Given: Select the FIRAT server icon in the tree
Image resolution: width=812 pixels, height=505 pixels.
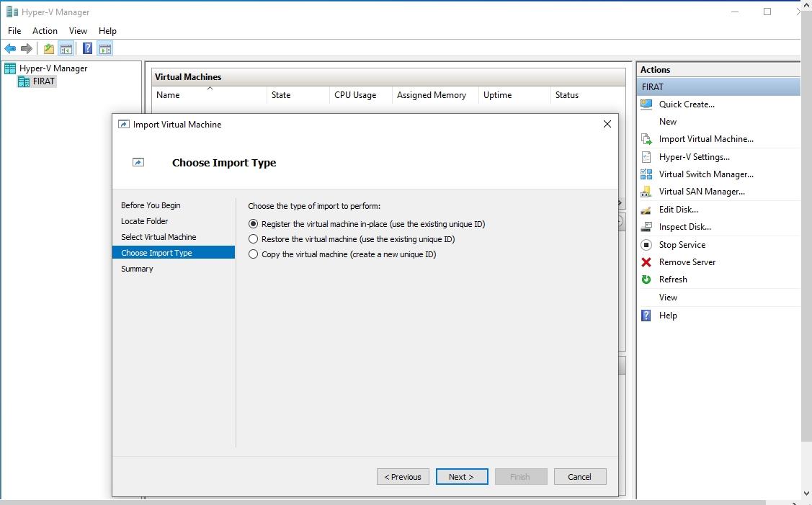Looking at the screenshot, I should (23, 81).
